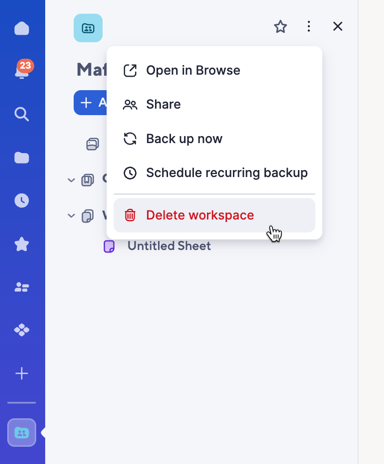384x464 pixels.
Task: Select Schedule recurring backup
Action: pos(214,173)
